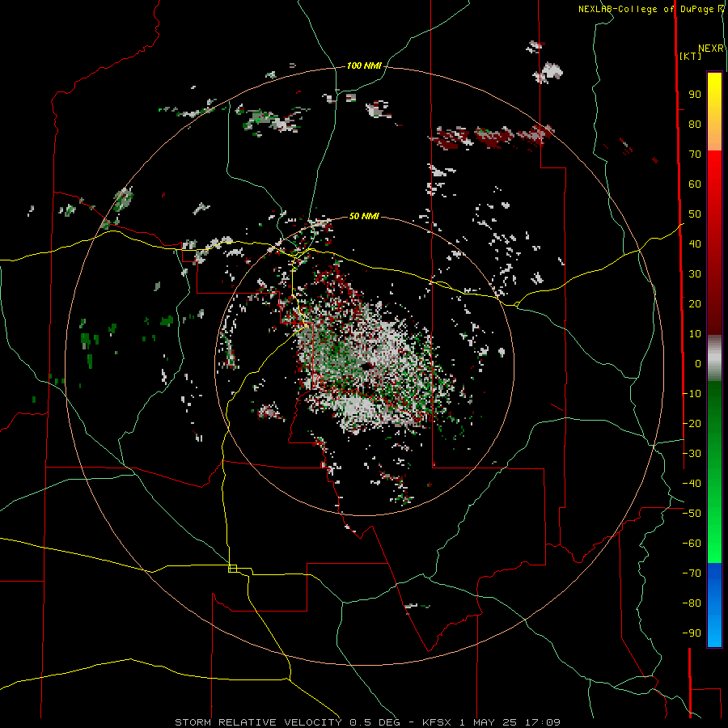
Task: Click the -50 value on the velocity scale
Action: pyautogui.click(x=692, y=514)
